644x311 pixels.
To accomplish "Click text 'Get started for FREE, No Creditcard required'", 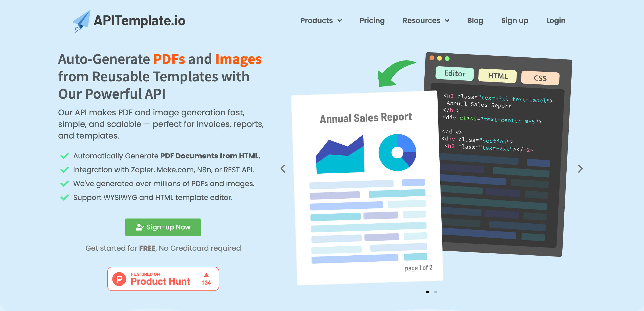I will [x=163, y=248].
